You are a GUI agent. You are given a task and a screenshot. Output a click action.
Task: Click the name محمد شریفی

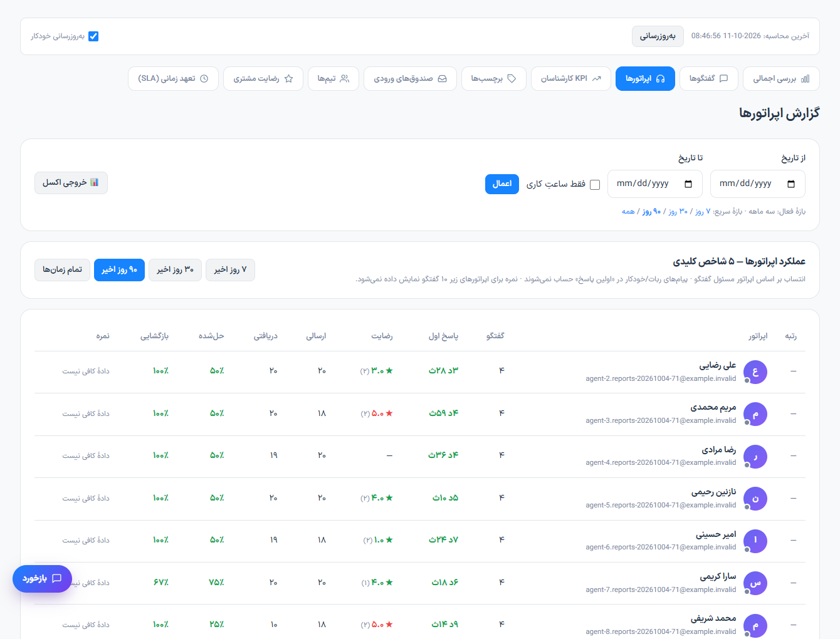713,619
